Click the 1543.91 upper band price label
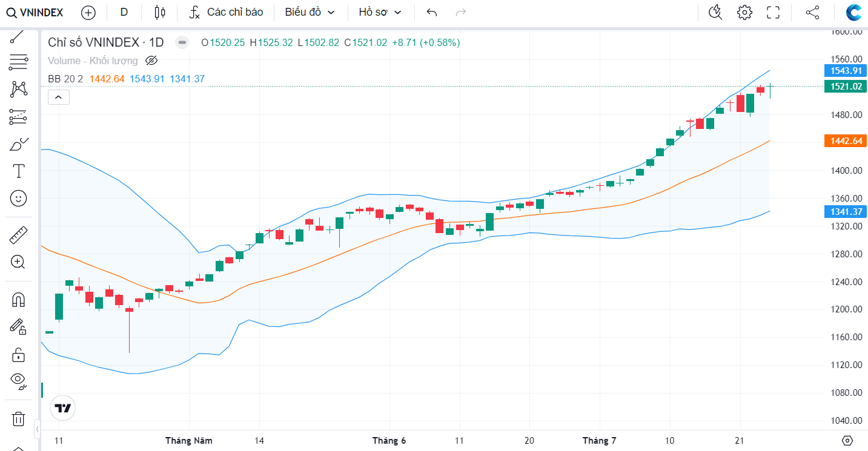The height and width of the screenshot is (451, 868). click(x=845, y=70)
